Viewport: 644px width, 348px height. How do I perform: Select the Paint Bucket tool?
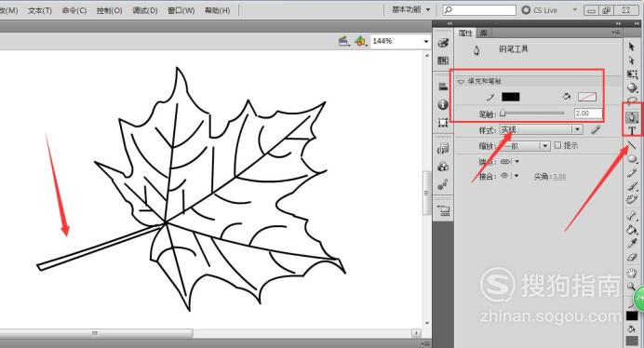[632, 229]
